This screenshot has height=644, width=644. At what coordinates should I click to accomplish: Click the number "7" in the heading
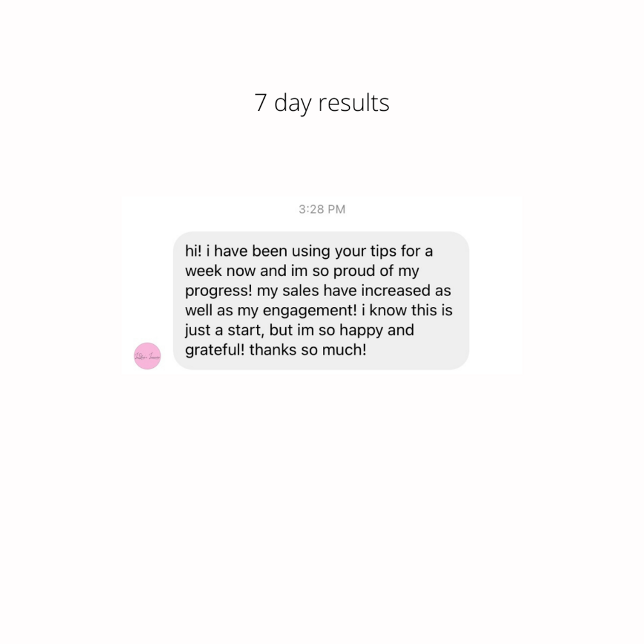(x=261, y=103)
